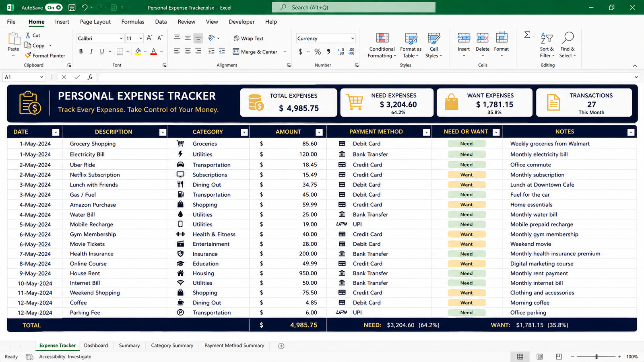Image resolution: width=644 pixels, height=362 pixels.
Task: Click the Format cells button
Action: tap(502, 43)
